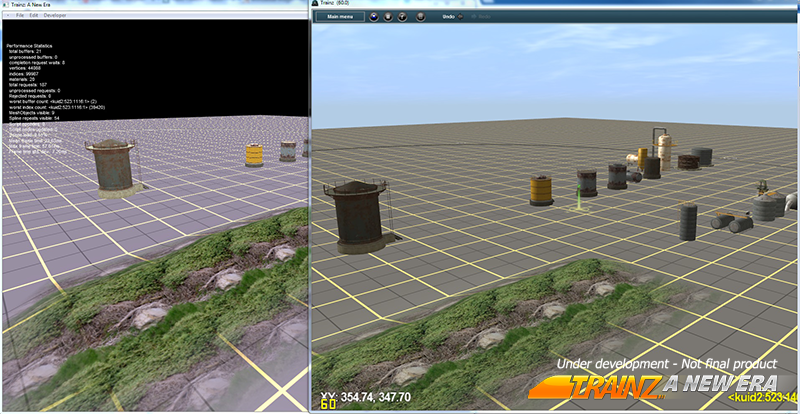Click the left window's title bar icon
The width and height of the screenshot is (800, 414).
5,6
